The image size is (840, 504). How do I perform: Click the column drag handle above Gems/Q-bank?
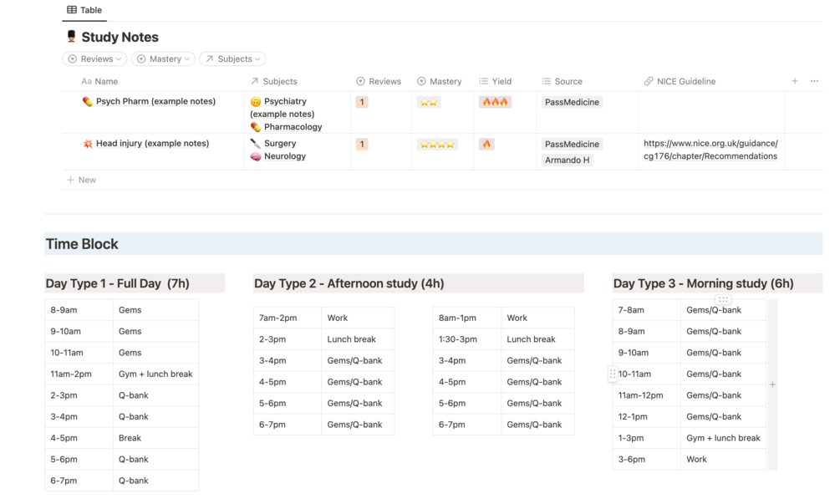723,299
